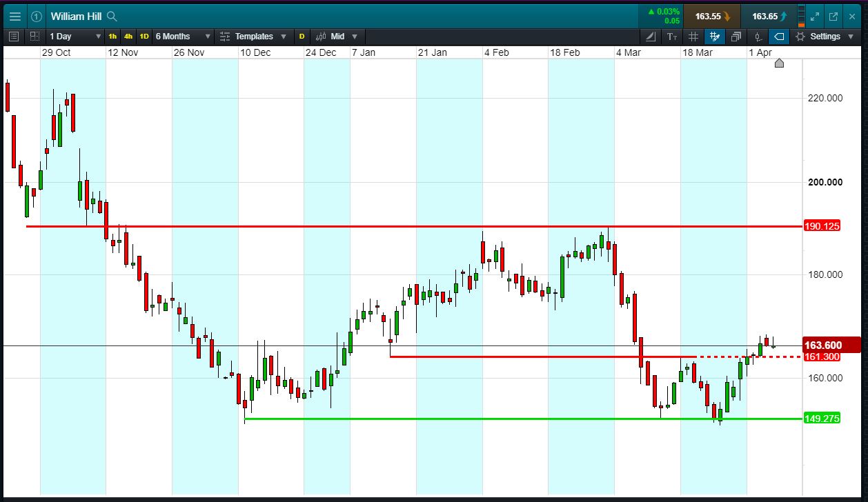Switch to the 4h interval

pyautogui.click(x=128, y=37)
